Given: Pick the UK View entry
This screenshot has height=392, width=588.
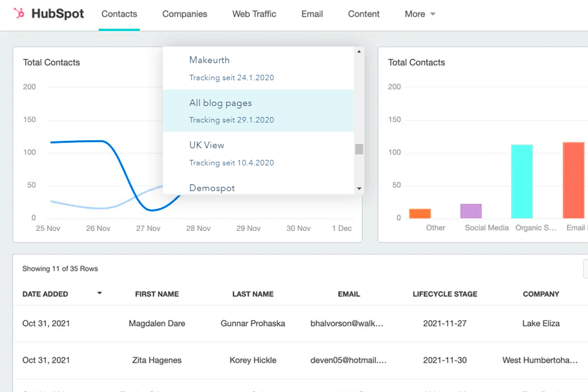Looking at the screenshot, I should click(x=258, y=153).
